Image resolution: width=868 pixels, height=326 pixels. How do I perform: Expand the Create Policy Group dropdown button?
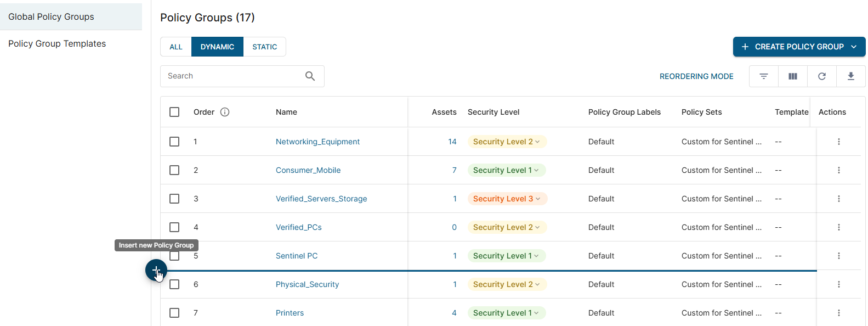[853, 47]
